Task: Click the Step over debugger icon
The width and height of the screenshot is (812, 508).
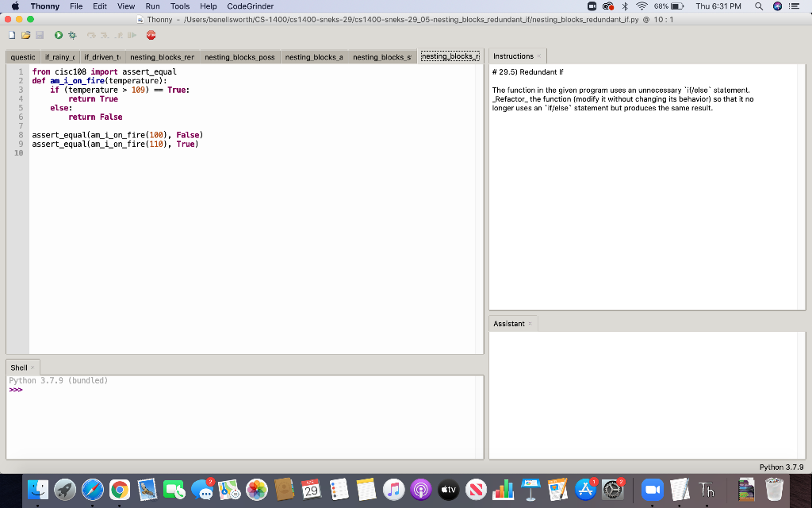Action: (92, 35)
